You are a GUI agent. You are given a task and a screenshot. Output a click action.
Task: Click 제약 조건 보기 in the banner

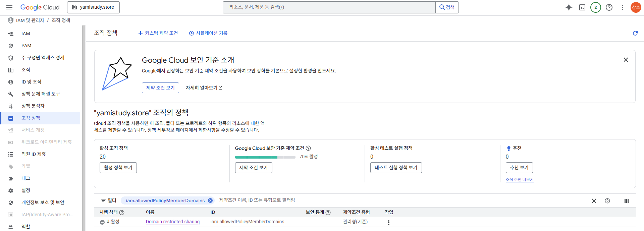point(160,88)
